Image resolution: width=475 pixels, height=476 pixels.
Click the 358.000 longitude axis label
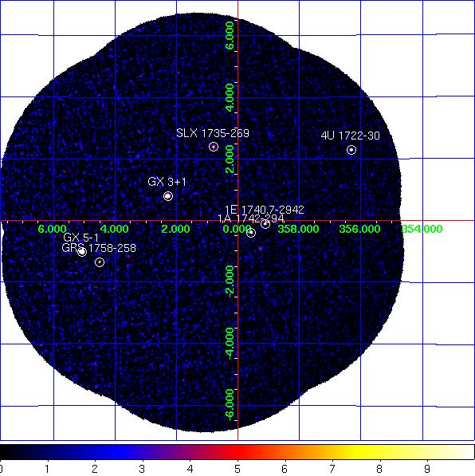click(298, 229)
